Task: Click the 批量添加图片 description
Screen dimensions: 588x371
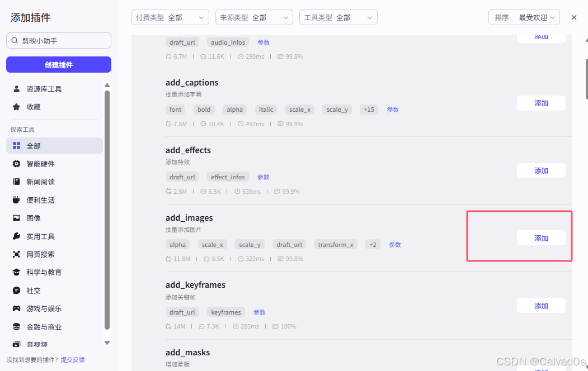Action: [184, 230]
